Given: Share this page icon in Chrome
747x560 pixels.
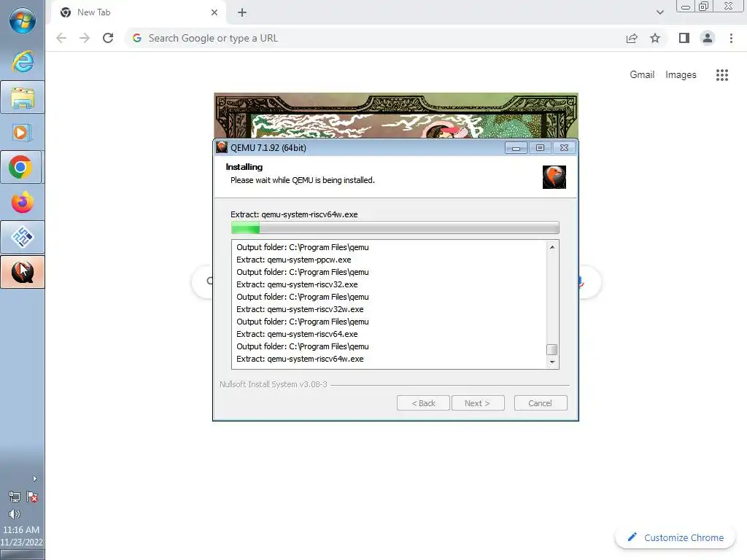Looking at the screenshot, I should point(632,38).
